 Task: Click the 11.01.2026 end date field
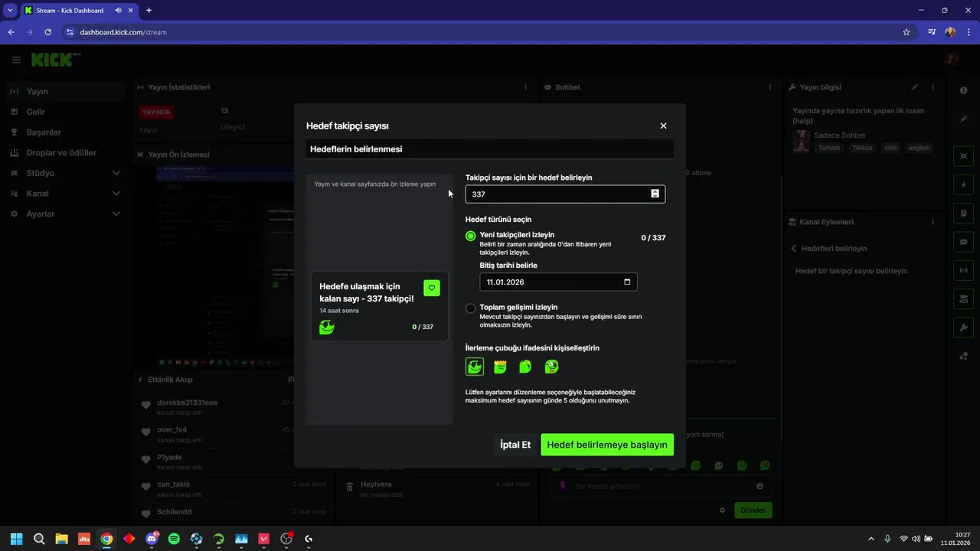coord(558,282)
